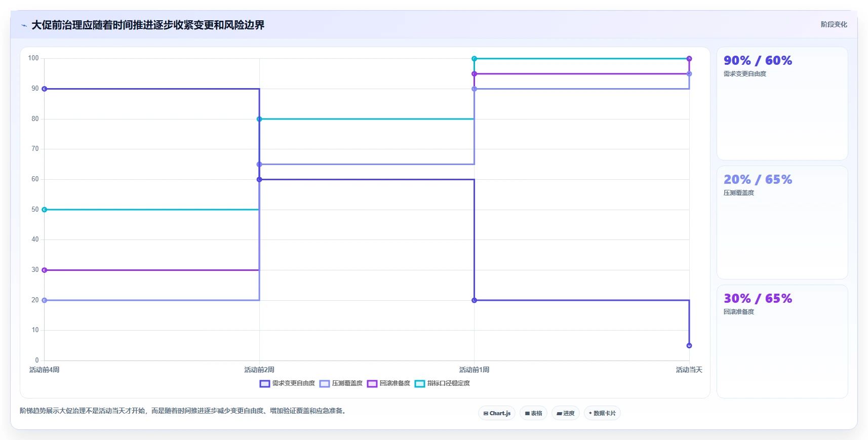Screen dimensions: 868x440
Task: Open the Chart.js tag chip
Action: (497, 413)
